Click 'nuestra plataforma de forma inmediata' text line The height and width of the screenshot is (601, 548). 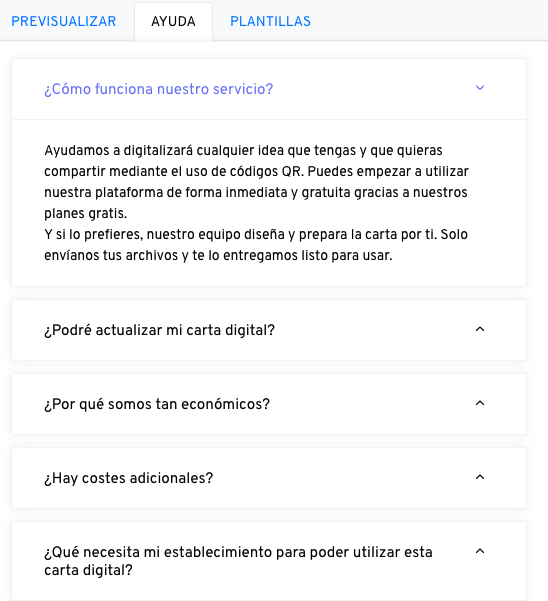point(256,192)
